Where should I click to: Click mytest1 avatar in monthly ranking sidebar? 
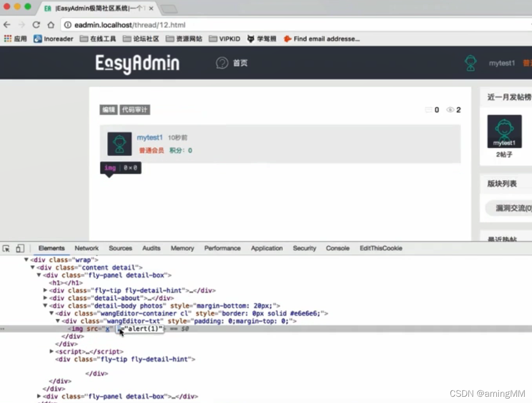coord(505,131)
